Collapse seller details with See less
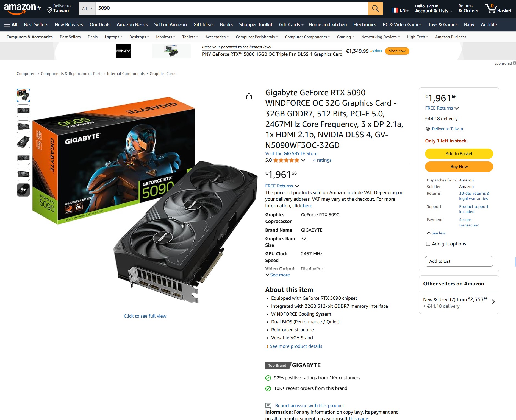The height and width of the screenshot is (420, 516). [436, 233]
